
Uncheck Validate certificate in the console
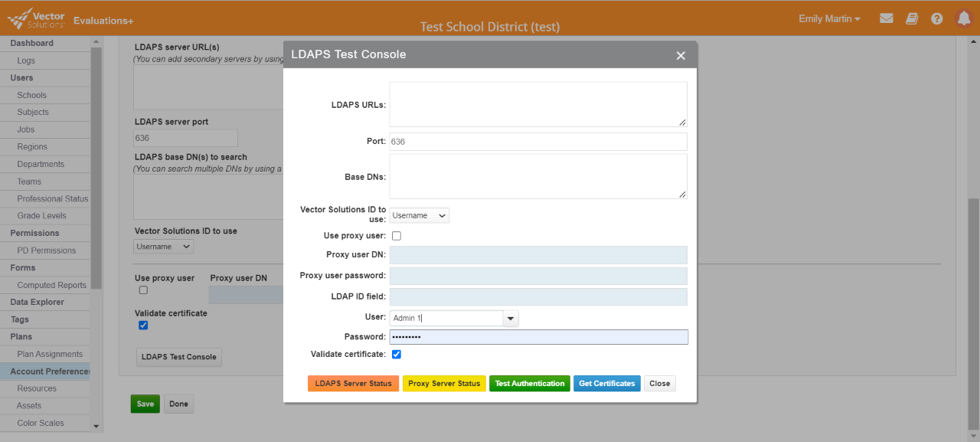point(396,354)
